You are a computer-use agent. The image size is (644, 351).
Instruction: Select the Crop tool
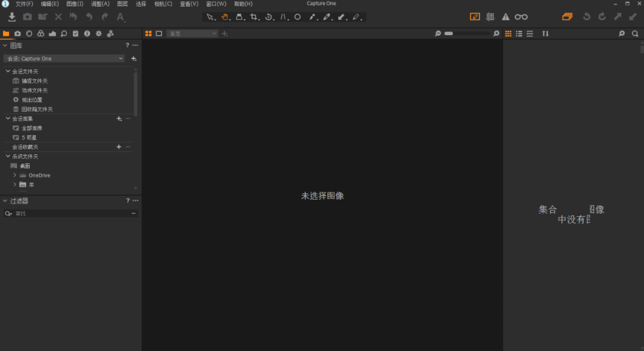coord(254,17)
